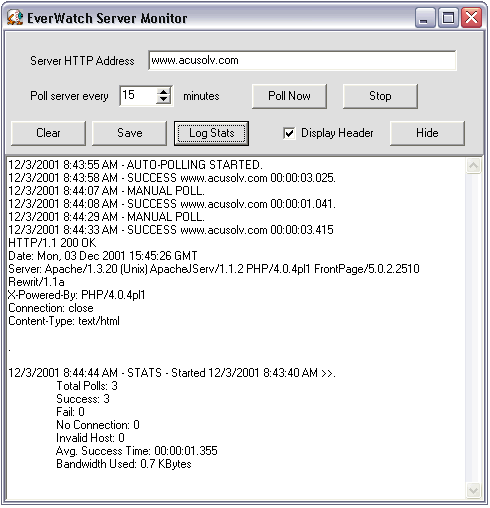Hide the window using the Hide button
Image resolution: width=490 pixels, height=508 pixels.
tap(427, 133)
